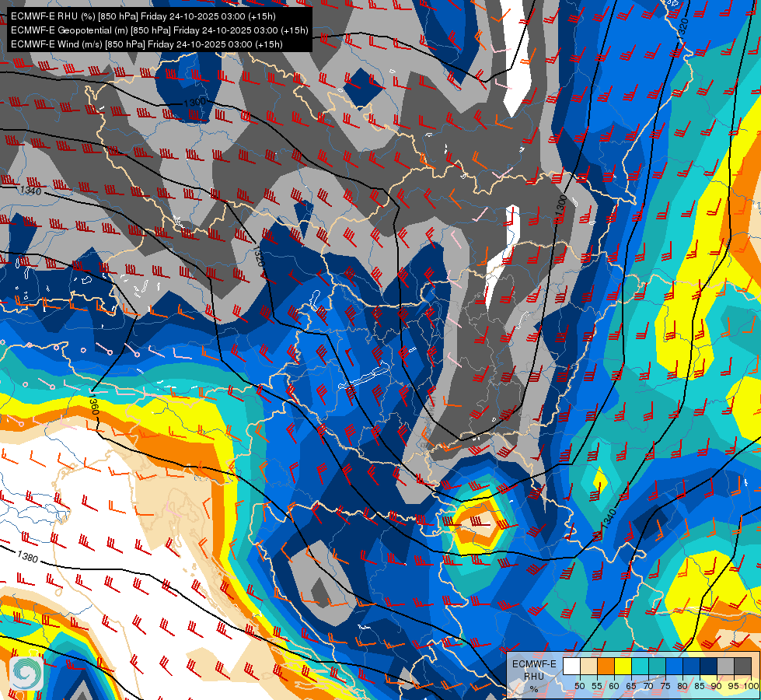
Task: Select the dark gray 95-100% legend swatch
Action: click(742, 666)
